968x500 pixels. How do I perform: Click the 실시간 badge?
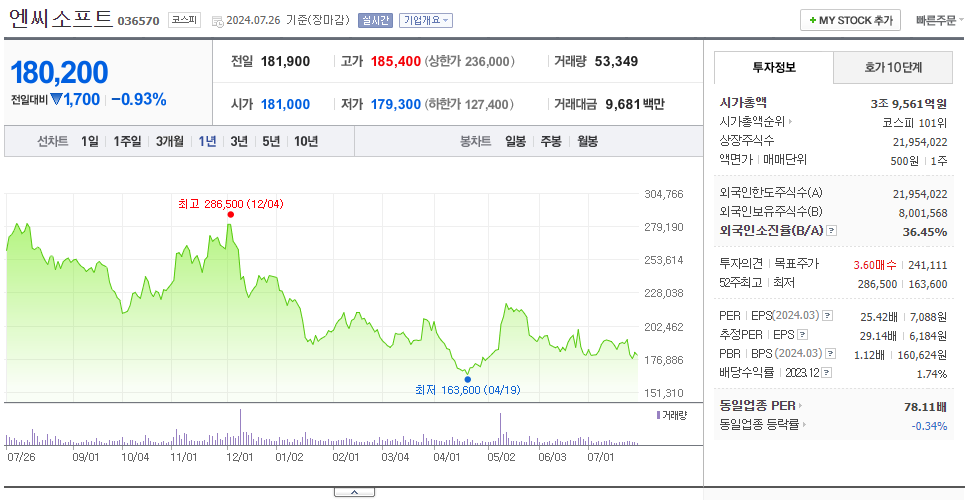coord(375,20)
